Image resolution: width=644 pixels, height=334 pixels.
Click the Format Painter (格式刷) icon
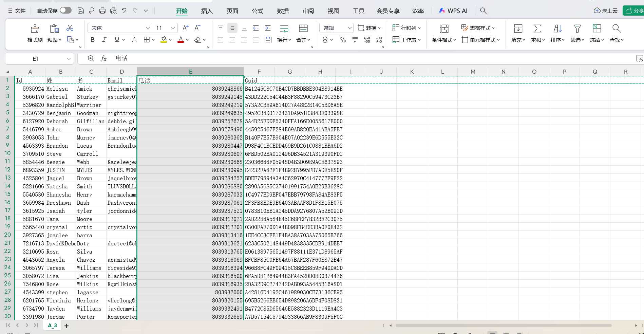pos(35,29)
